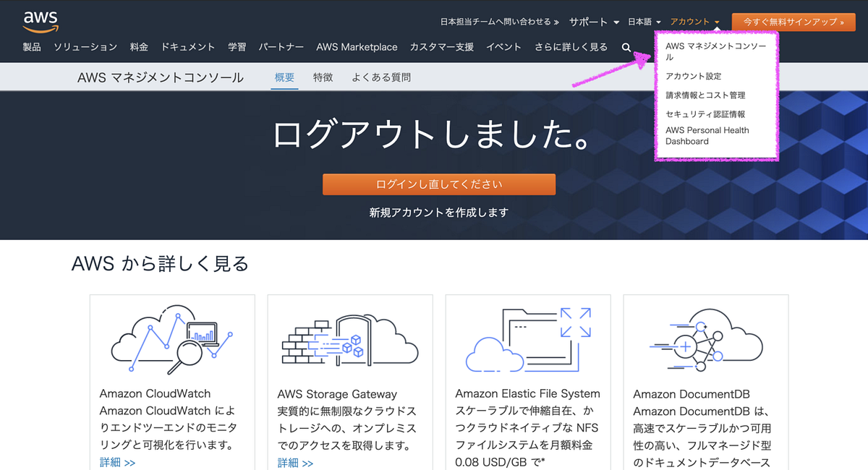The image size is (868, 470).
Task: Click the AWS マネジメントコンソール page title
Action: pyautogui.click(x=161, y=77)
